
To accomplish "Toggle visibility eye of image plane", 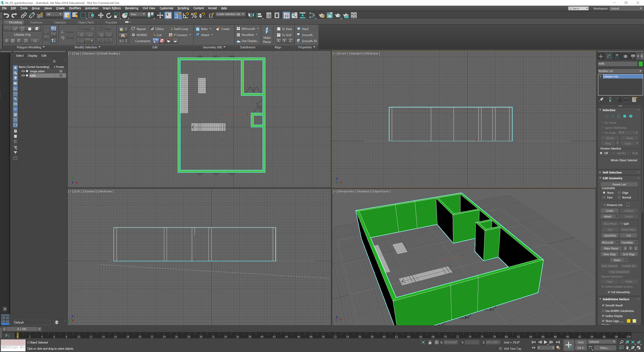I will 23,71.
